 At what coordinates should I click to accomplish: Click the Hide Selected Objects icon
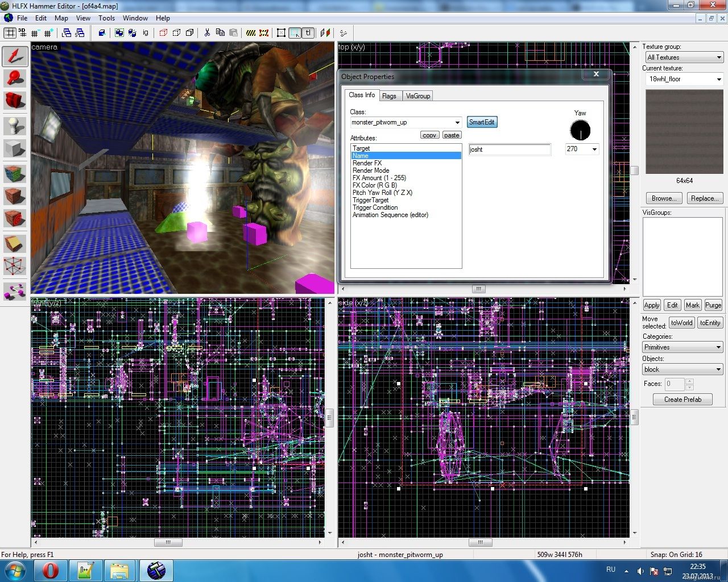(163, 33)
